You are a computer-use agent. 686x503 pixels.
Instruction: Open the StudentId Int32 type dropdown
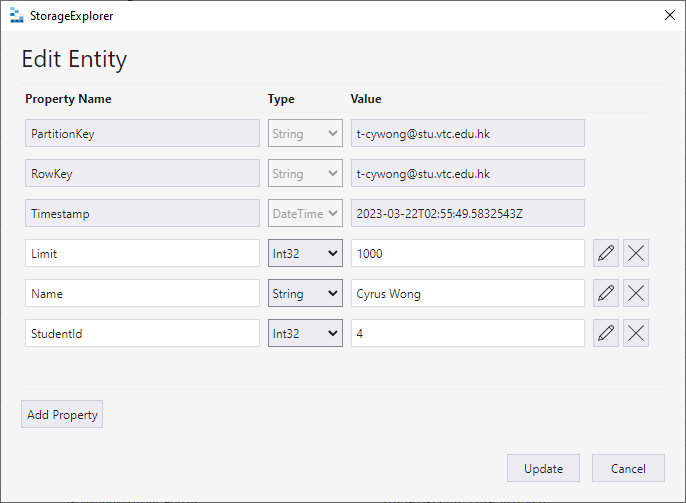coord(305,333)
